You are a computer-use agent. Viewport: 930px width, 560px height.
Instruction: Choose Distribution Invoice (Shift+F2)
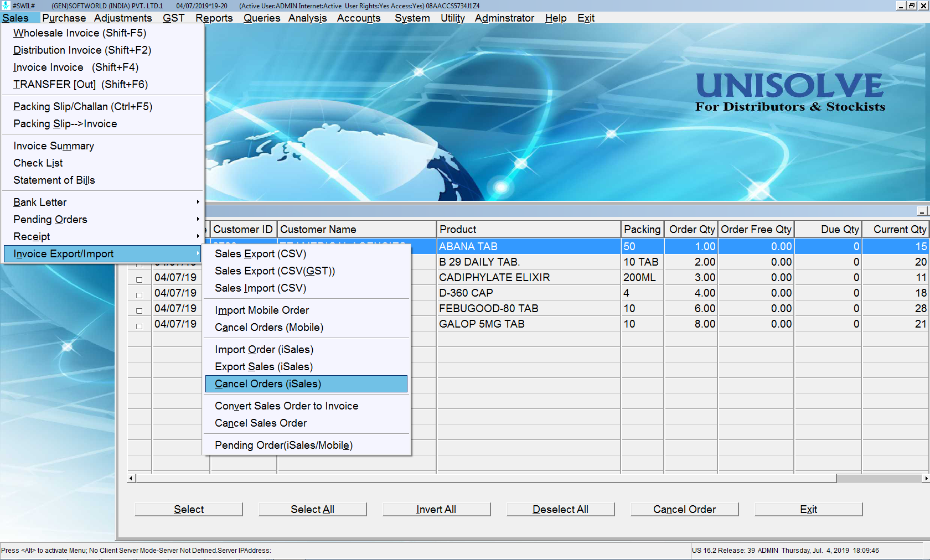103,50
